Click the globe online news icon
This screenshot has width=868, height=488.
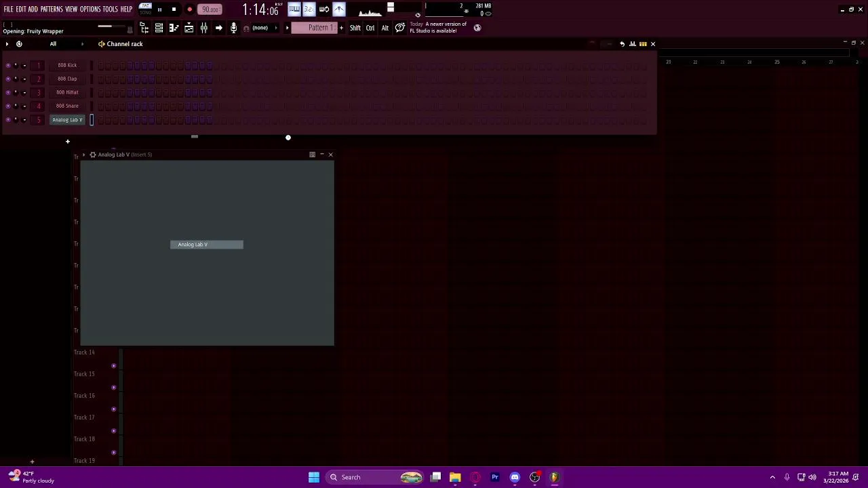[x=477, y=28]
